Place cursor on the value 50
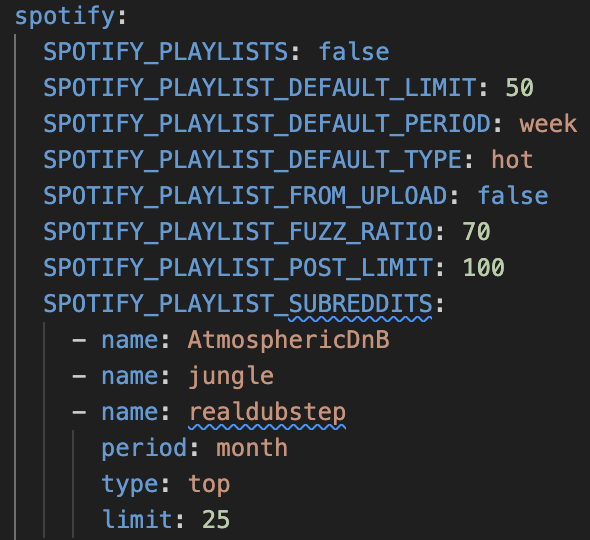This screenshot has width=590, height=540. click(x=519, y=88)
